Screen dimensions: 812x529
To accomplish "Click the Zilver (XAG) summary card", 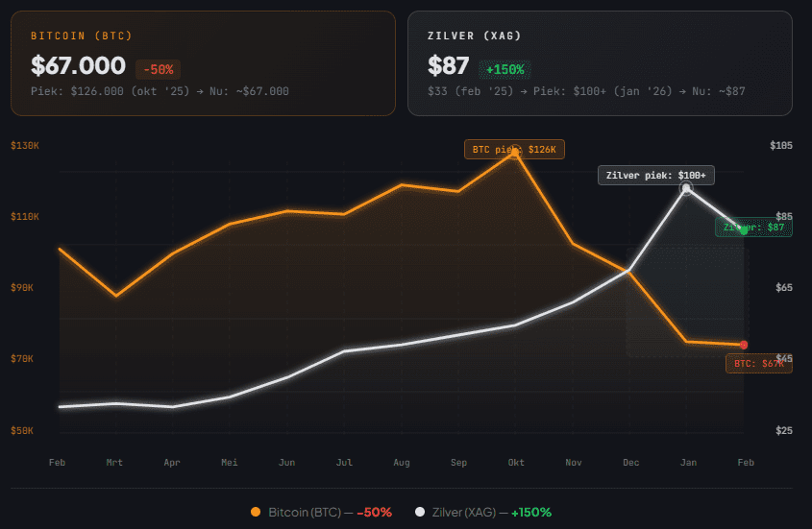I will tap(600, 63).
